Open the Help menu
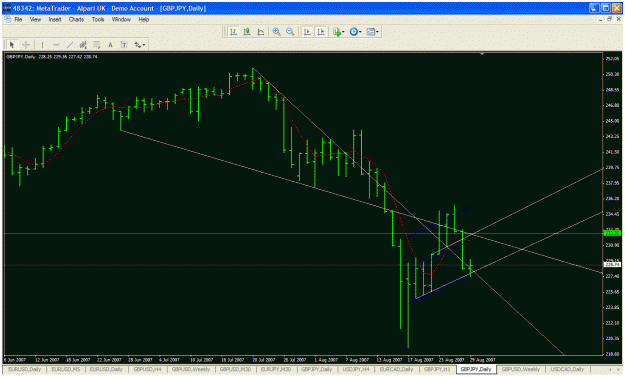 click(143, 19)
